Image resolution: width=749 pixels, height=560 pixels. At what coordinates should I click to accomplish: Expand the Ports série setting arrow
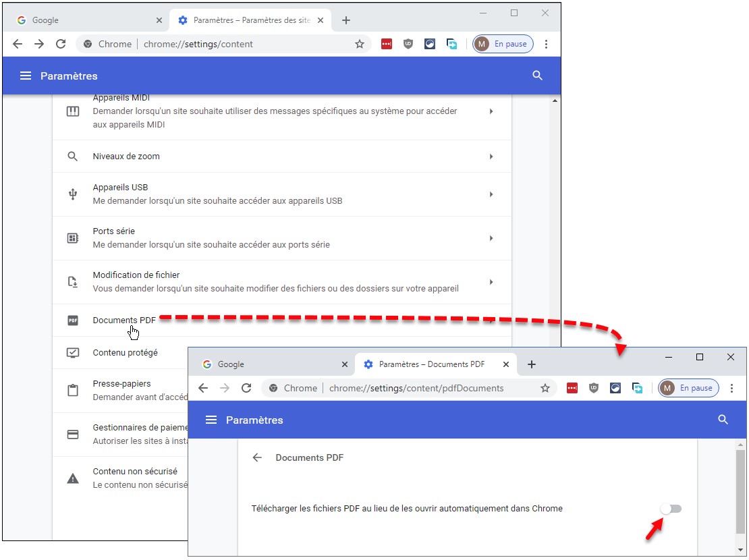tap(491, 238)
